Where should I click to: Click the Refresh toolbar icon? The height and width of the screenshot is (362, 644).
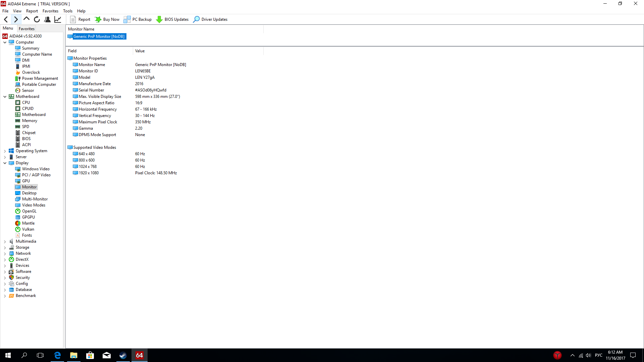(x=37, y=19)
